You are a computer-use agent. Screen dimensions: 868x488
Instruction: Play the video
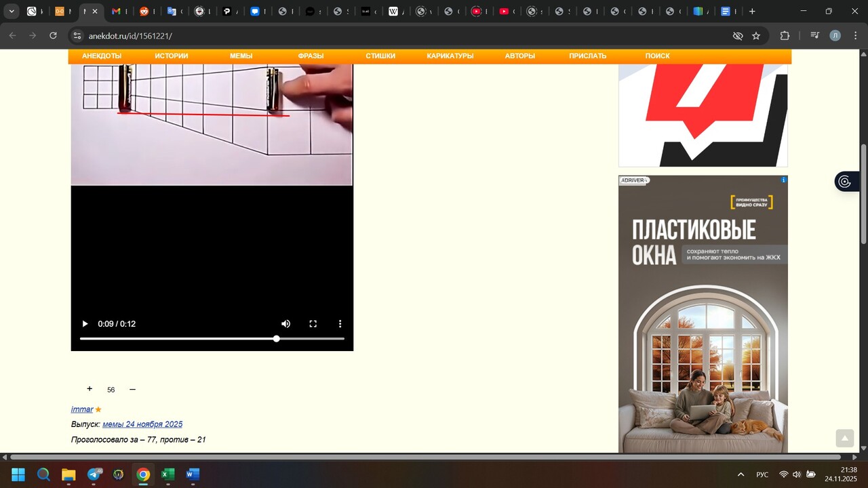pyautogui.click(x=85, y=324)
